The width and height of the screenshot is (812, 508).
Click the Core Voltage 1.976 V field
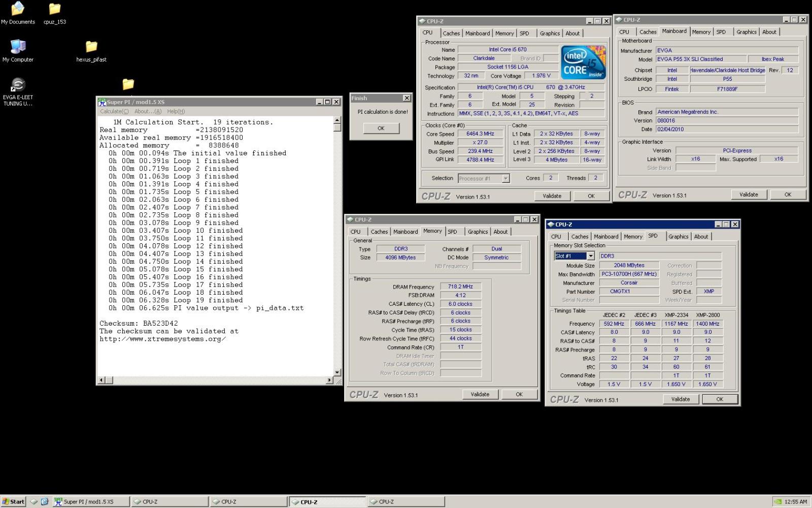541,76
